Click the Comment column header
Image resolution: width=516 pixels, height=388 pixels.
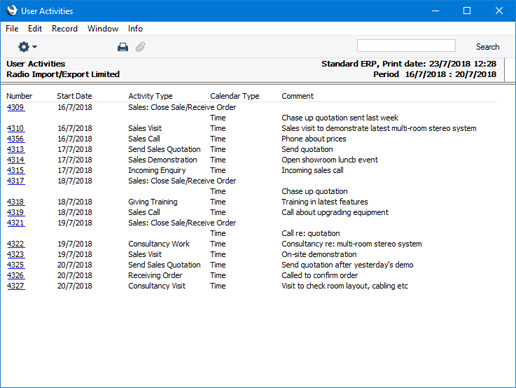(297, 96)
